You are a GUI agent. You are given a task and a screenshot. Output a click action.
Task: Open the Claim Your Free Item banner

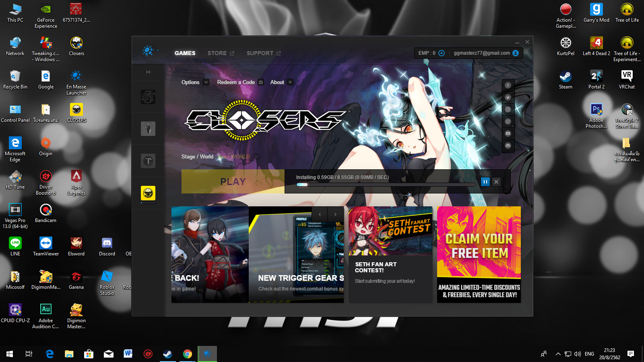479,255
